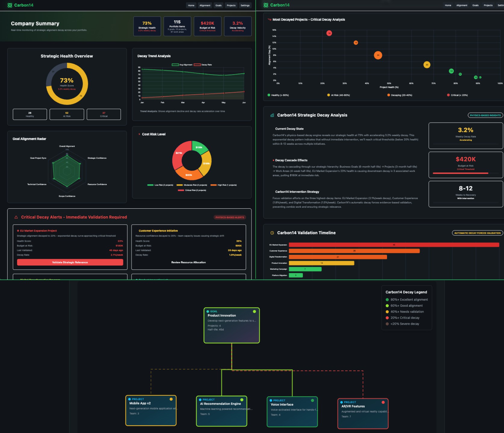
Task: Click the red trend-arrow icon next to Most Decayed Projects
Action: point(269,19)
